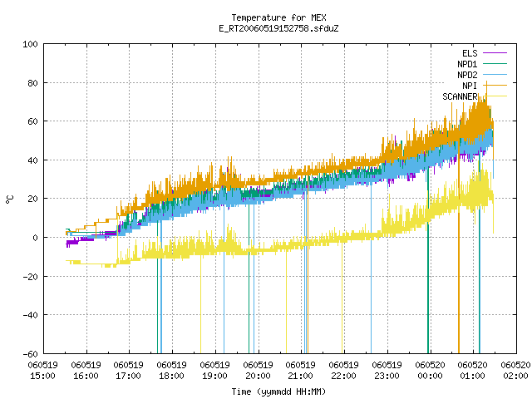This screenshot has height=399, width=532.
Task: Click the y-axis label 40
Action: click(32, 160)
